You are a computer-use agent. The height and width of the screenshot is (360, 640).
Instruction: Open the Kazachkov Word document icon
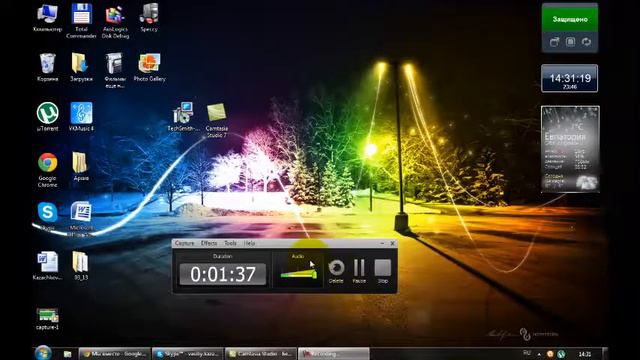(x=47, y=266)
